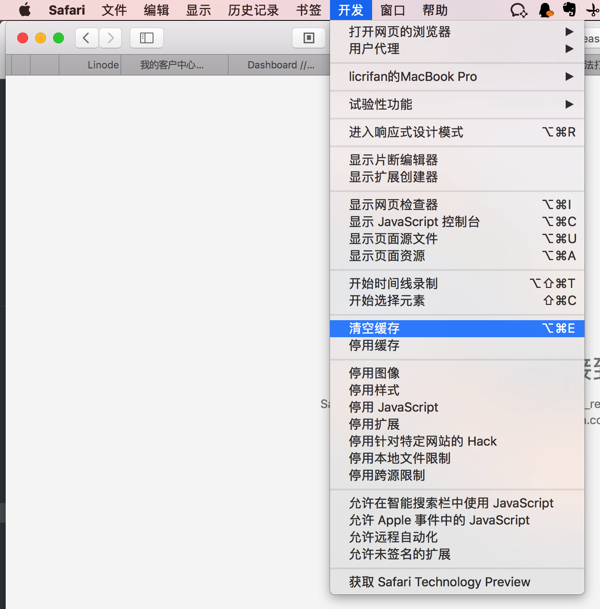Select 进入响应式设计模式

[457, 132]
